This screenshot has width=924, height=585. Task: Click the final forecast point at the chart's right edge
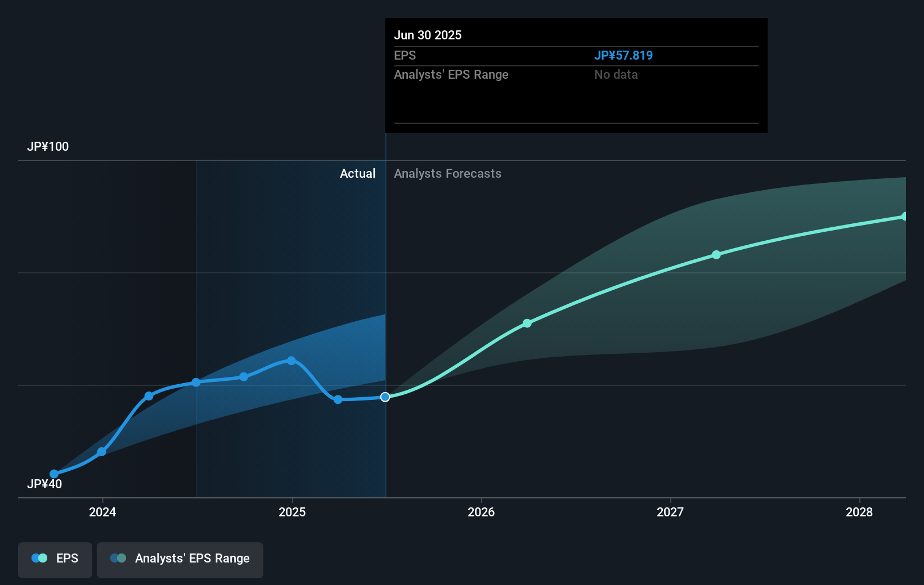pos(905,216)
